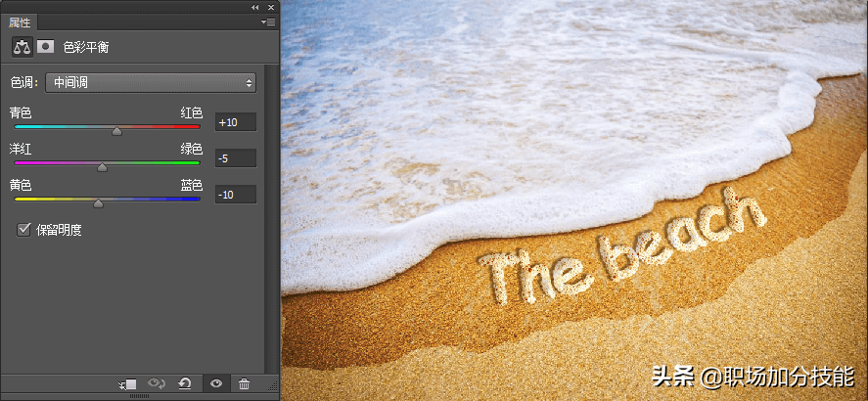Screen dimensions: 868x401
Task: Click the yellow-blue value field showing -10
Action: [236, 194]
